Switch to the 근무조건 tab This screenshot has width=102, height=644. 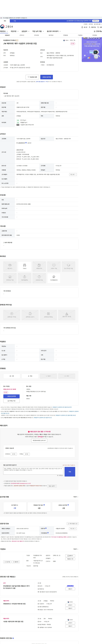(x=22, y=35)
